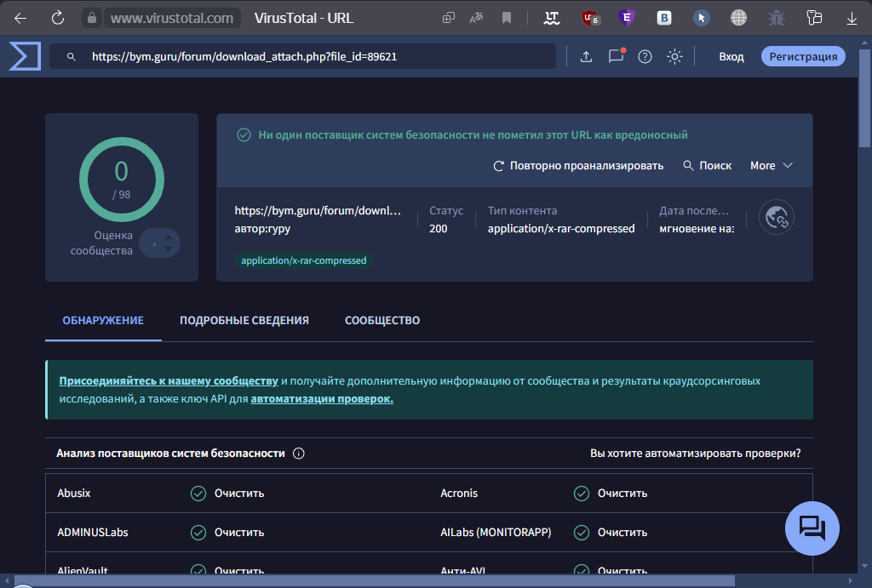
Task: Open the floating chat widget button
Action: pyautogui.click(x=812, y=528)
